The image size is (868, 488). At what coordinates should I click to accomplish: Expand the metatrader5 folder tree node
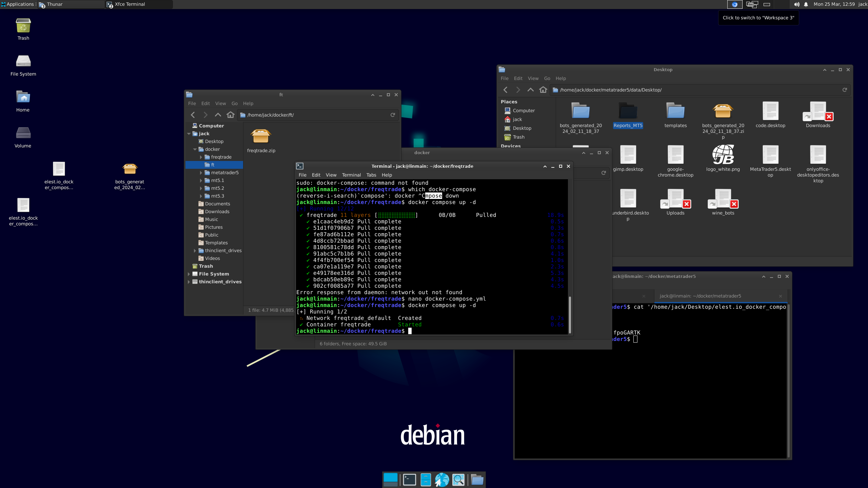(x=201, y=173)
